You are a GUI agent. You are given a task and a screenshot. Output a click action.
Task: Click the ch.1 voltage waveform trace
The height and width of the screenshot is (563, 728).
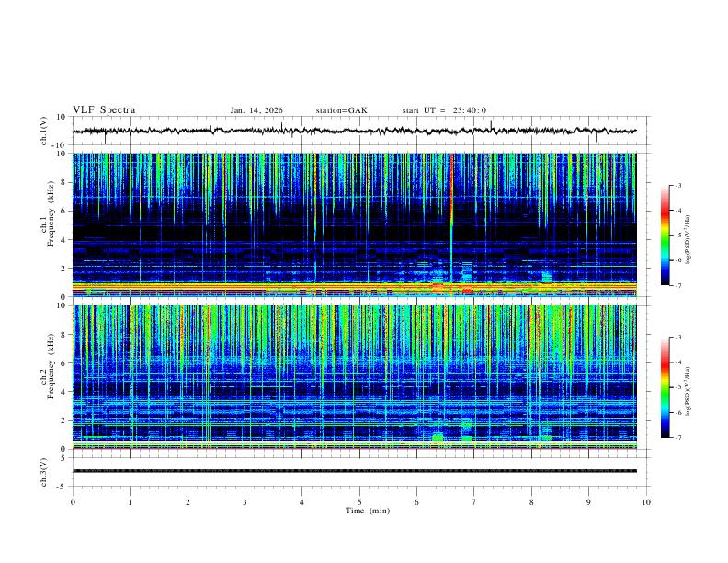point(354,131)
